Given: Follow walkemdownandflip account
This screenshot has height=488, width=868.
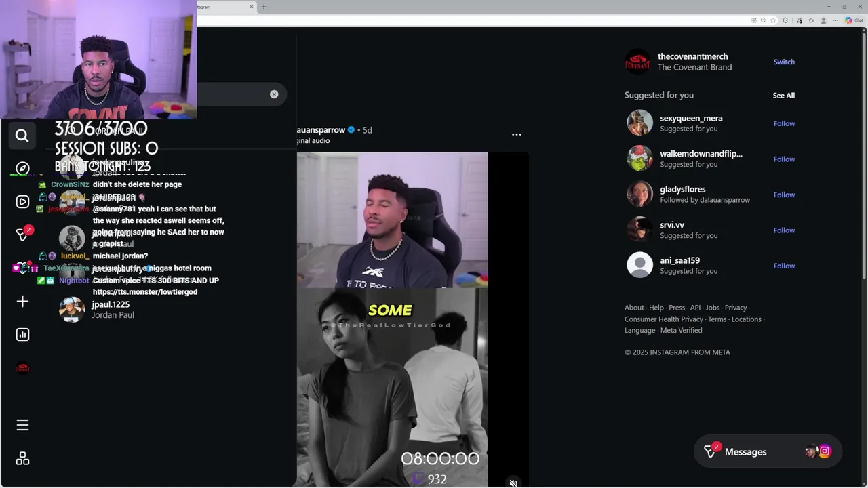Looking at the screenshot, I should 784,159.
